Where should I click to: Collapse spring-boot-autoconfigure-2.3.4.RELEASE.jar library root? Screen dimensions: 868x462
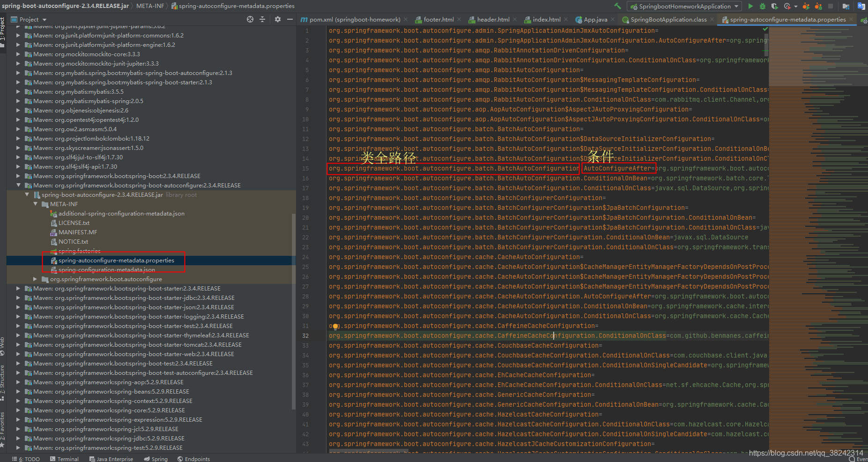pos(27,194)
